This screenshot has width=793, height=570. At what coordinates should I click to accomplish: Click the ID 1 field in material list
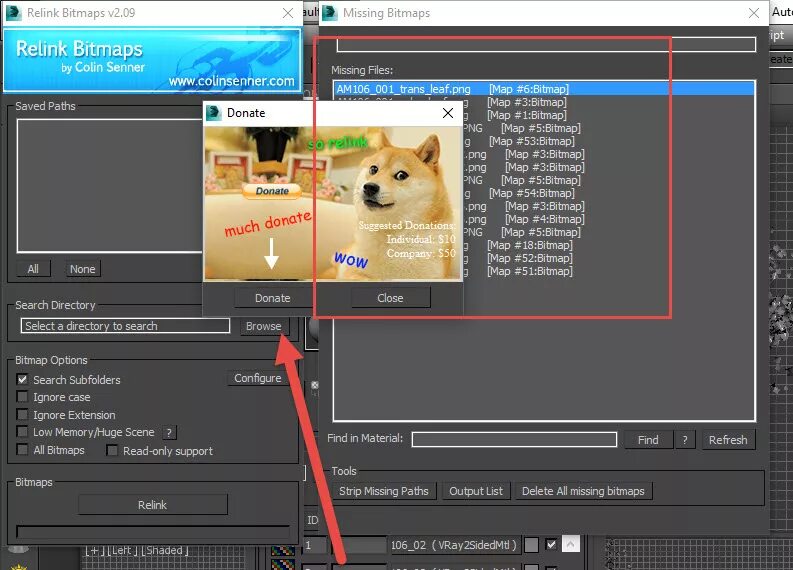[315, 545]
